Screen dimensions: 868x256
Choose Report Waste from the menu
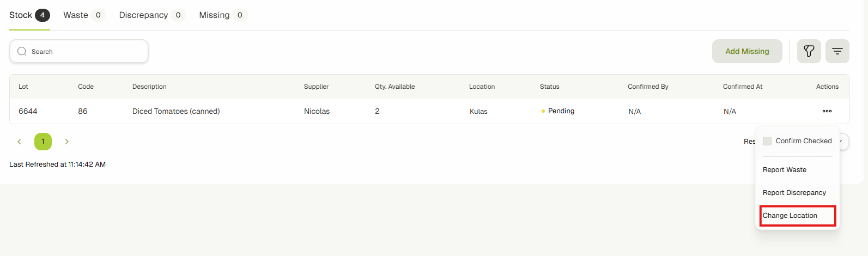(x=785, y=170)
